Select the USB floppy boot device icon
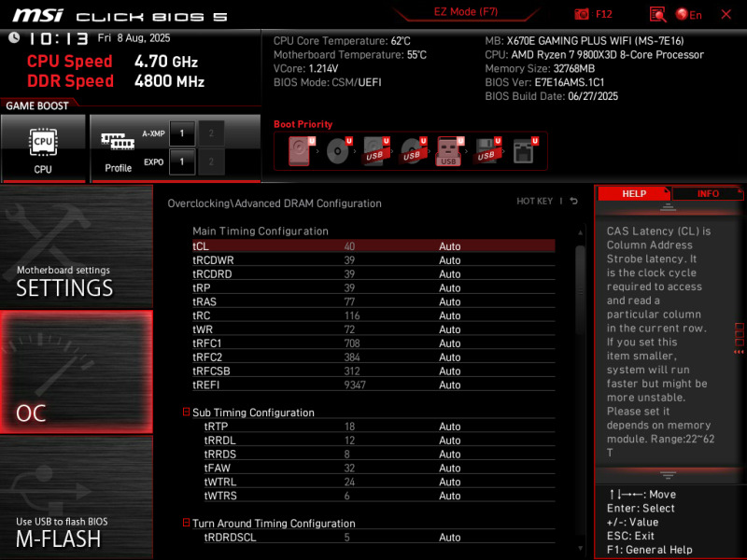747x560 pixels. point(486,151)
